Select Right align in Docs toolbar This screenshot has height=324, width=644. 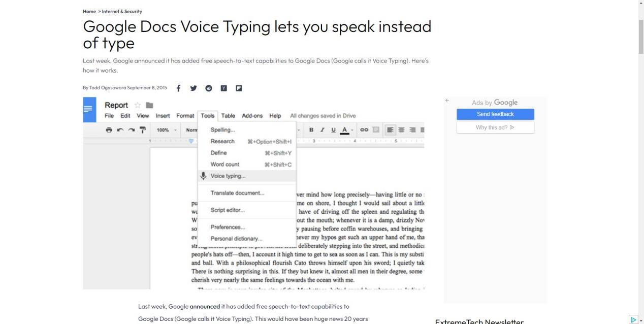[x=412, y=130]
